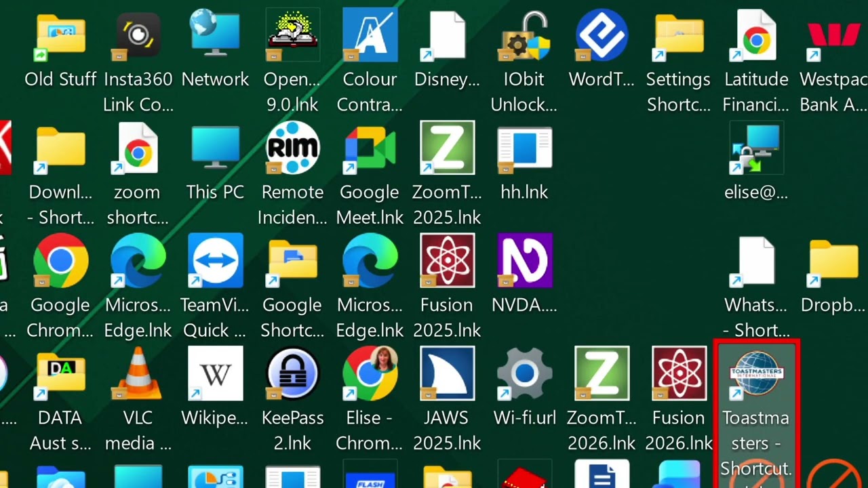Screen dimensions: 868x488
Task: Launch Colour Contrast analyser icon
Action: tap(370, 35)
